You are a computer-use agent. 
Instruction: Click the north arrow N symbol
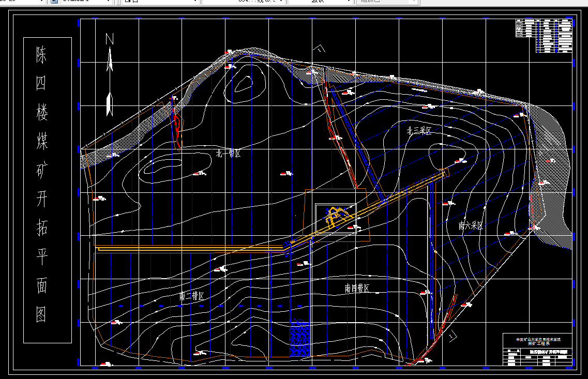pyautogui.click(x=110, y=74)
